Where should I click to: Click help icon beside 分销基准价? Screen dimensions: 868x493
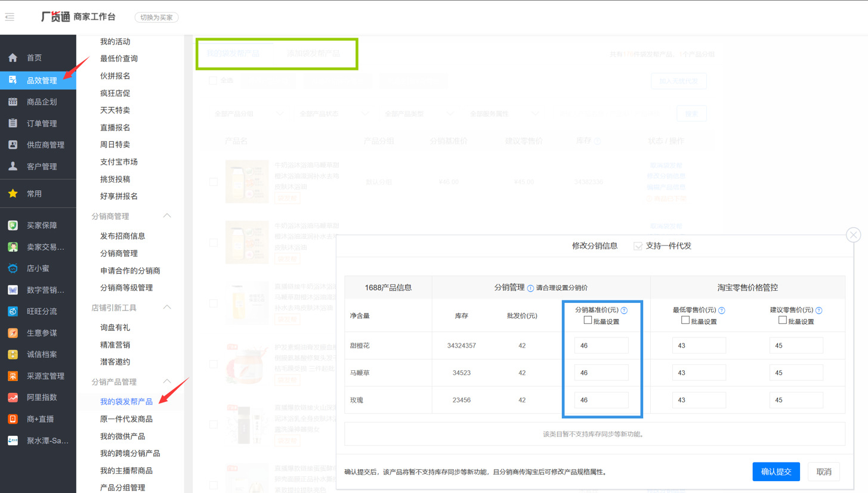[x=624, y=311]
